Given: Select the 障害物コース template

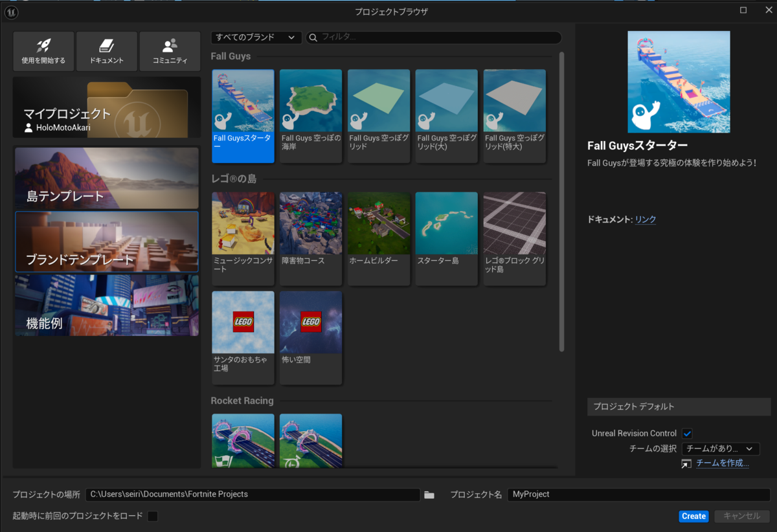Looking at the screenshot, I should pyautogui.click(x=311, y=239).
